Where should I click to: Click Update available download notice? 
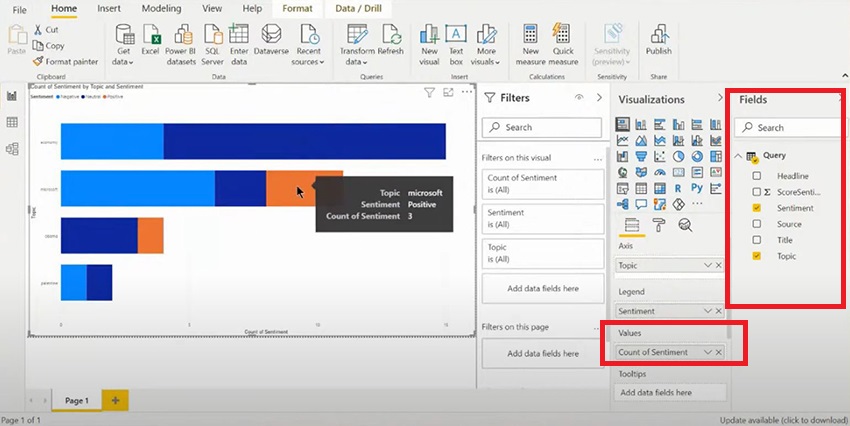click(784, 420)
